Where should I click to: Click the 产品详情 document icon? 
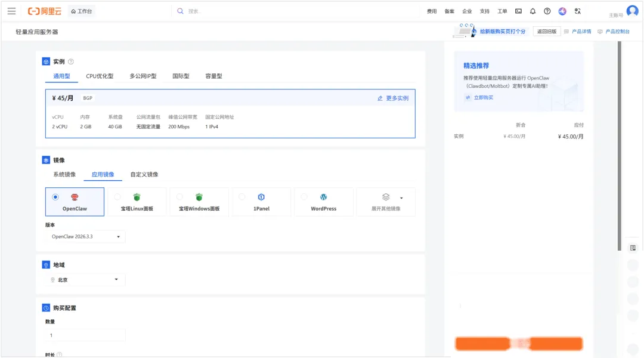coord(566,32)
